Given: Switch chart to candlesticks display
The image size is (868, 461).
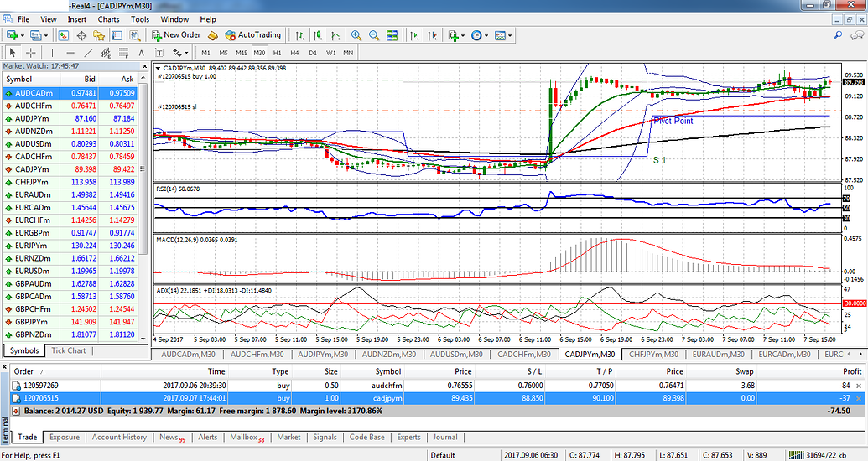Looking at the screenshot, I should click(x=318, y=35).
